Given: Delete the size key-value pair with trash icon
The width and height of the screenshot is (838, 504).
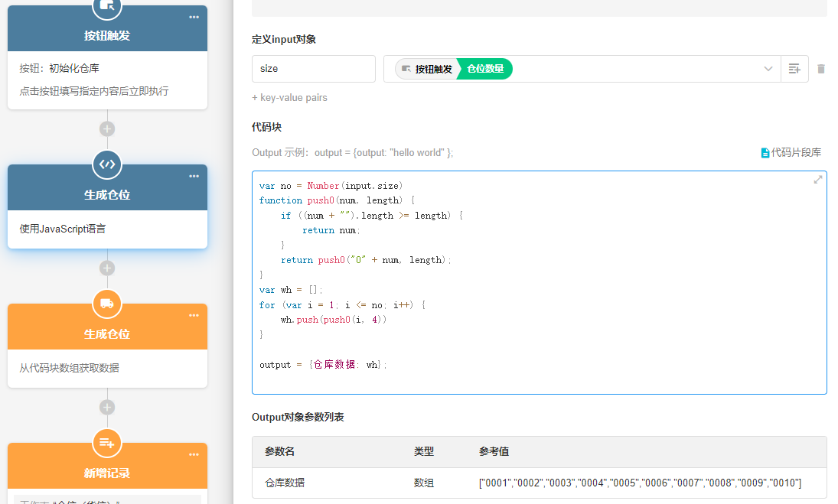Looking at the screenshot, I should 821,69.
